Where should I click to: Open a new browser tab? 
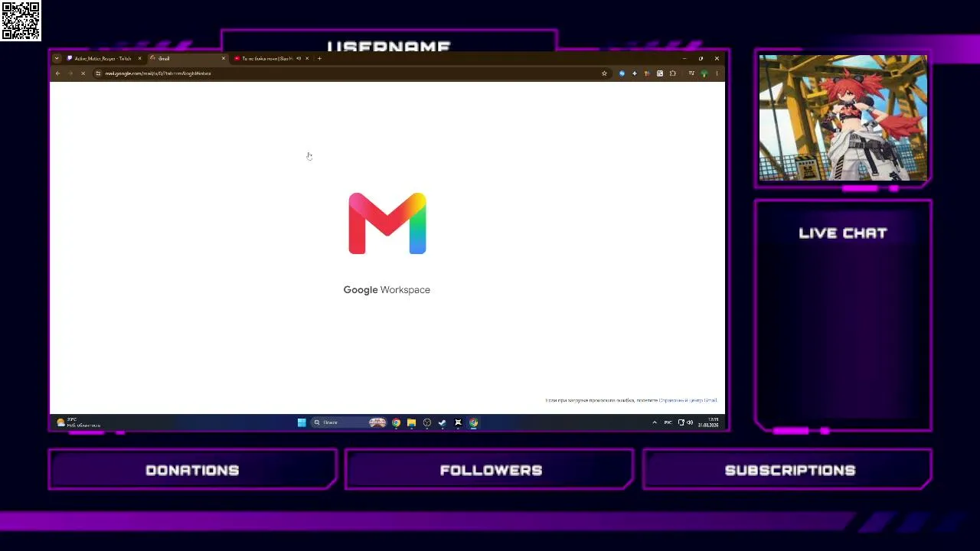(319, 58)
